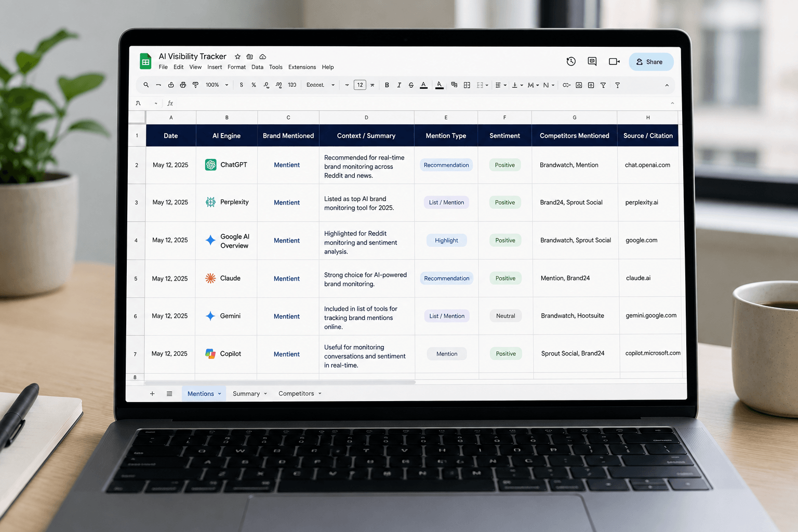This screenshot has height=532, width=798.
Task: Select column D header
Action: pyautogui.click(x=366, y=117)
